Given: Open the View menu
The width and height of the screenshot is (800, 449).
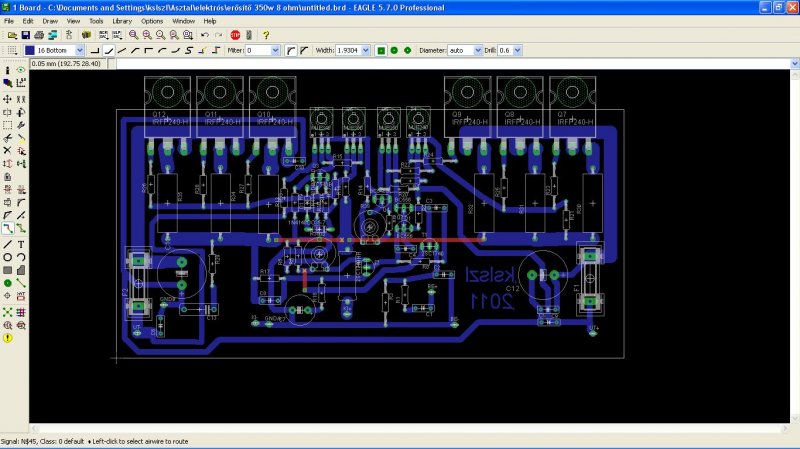Looking at the screenshot, I should click(73, 21).
